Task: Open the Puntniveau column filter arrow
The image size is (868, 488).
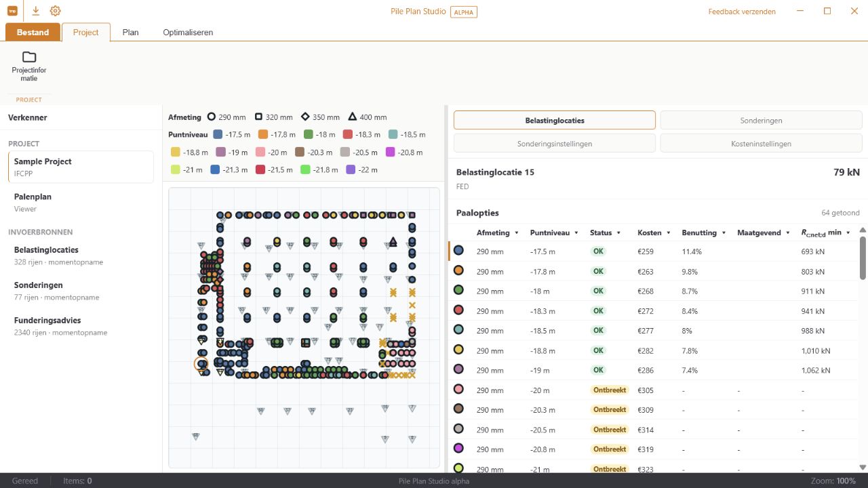Action: click(x=576, y=233)
